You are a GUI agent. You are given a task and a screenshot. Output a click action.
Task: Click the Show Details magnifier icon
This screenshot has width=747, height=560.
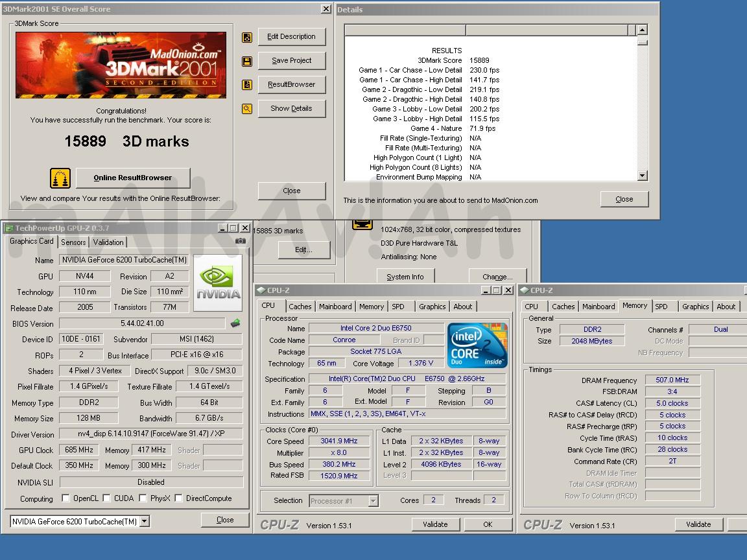point(247,109)
